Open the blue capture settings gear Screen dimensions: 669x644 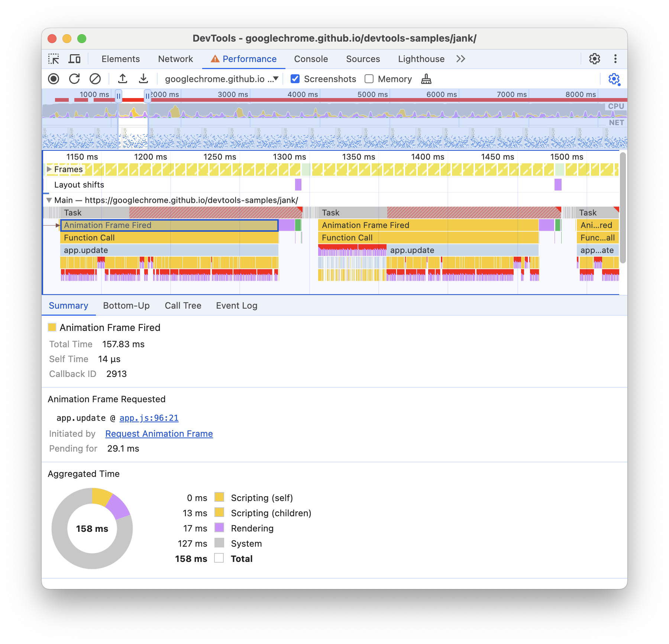pos(614,79)
